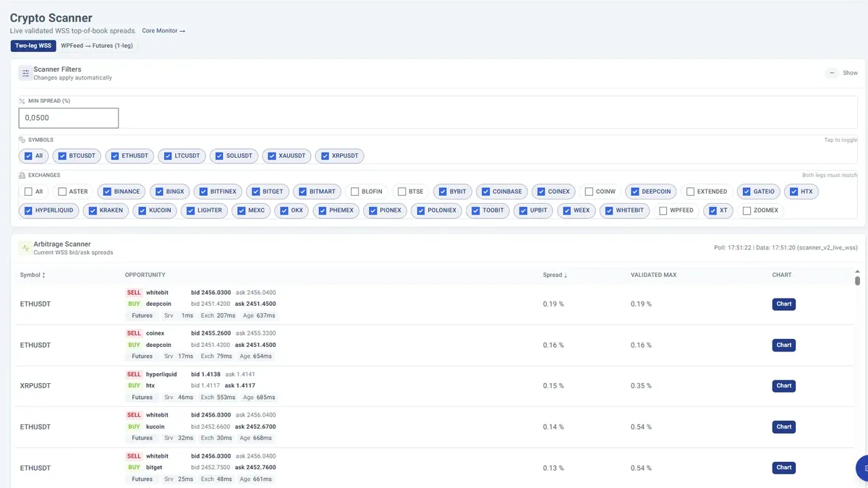Image resolution: width=868 pixels, height=488 pixels.
Task: Disable the KUCOIN exchange
Action: (141, 210)
